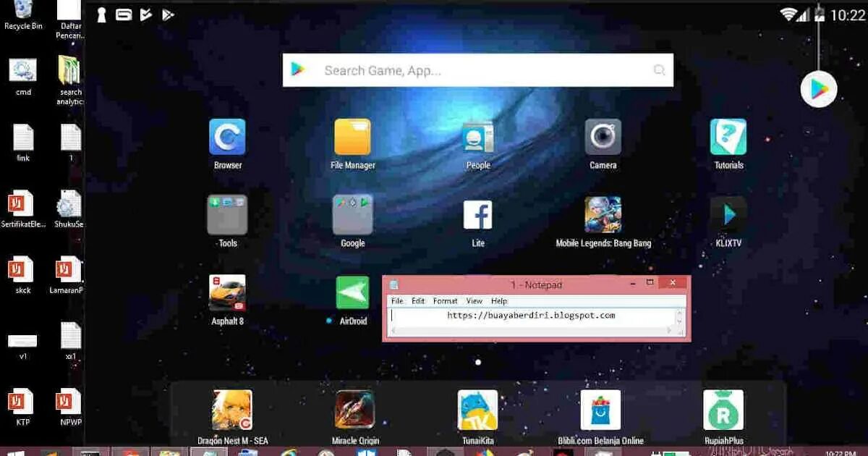Open the Tools folder
This screenshot has width=868, height=456.
[227, 214]
